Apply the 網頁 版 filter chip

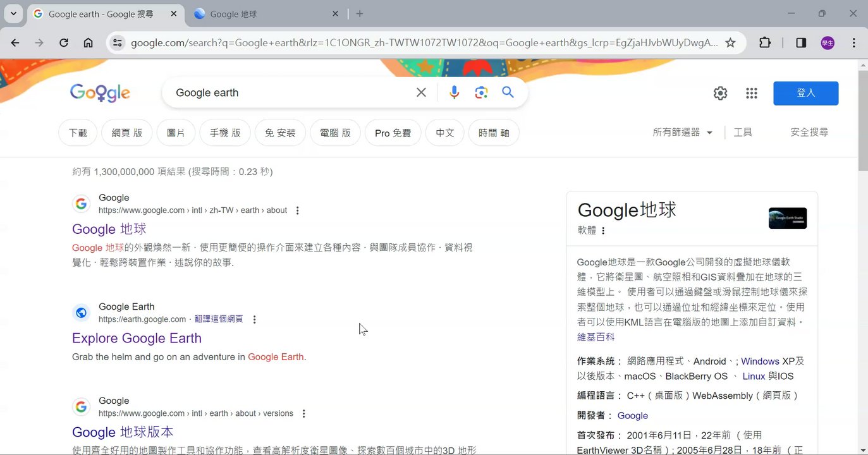point(127,133)
